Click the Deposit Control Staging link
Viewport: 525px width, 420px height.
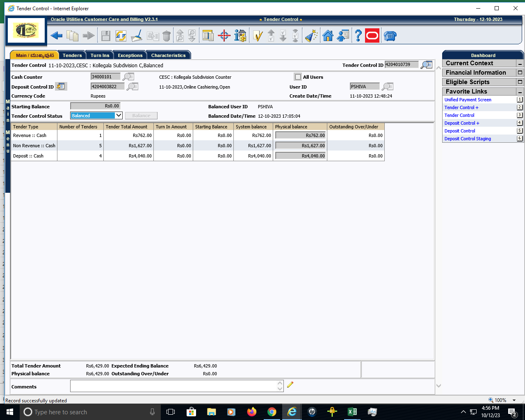point(468,139)
